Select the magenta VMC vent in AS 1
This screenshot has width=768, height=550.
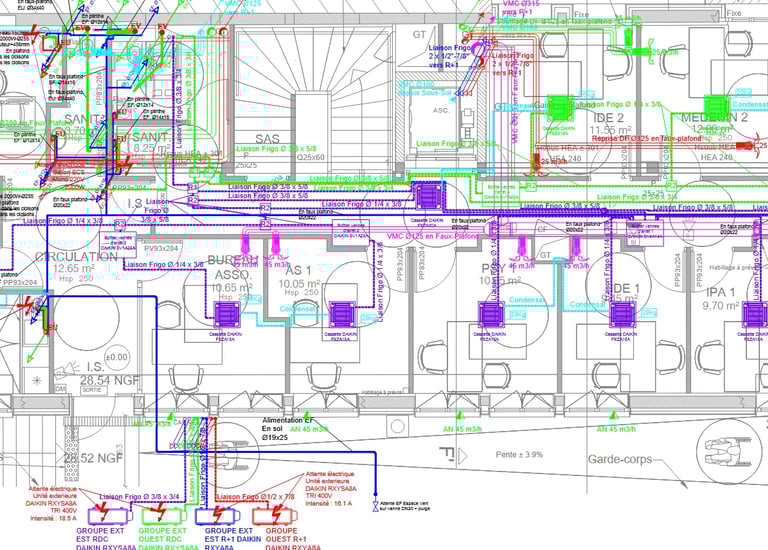point(276,245)
